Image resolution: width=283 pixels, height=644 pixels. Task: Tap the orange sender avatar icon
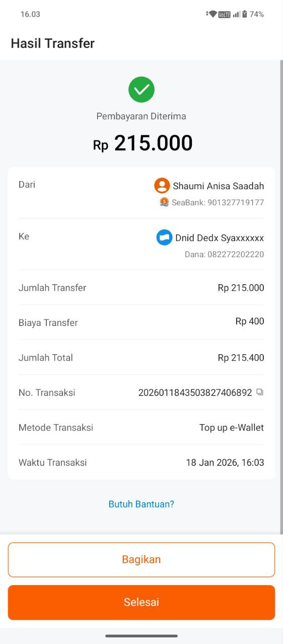coord(162,185)
